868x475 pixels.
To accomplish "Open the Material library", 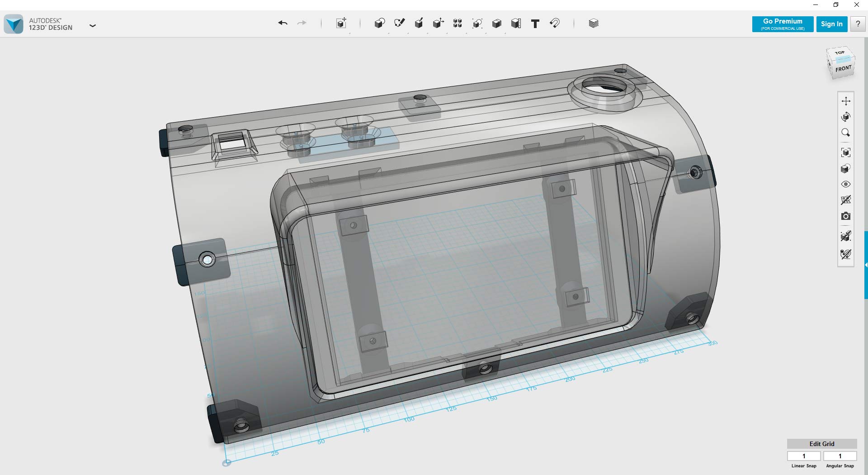I will tap(594, 24).
